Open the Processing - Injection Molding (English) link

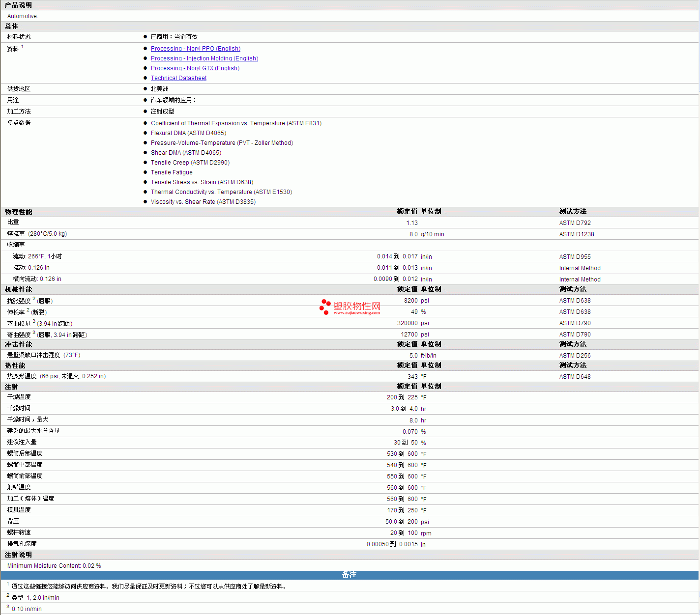pos(204,58)
